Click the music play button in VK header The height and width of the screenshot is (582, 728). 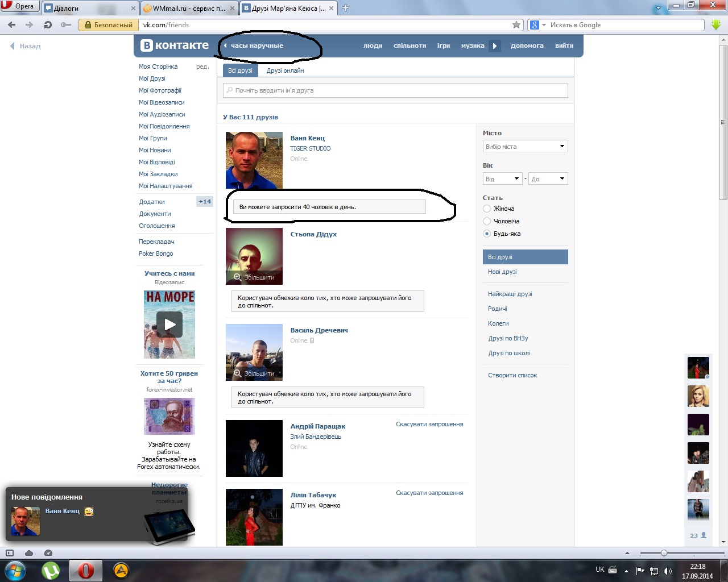coord(495,46)
